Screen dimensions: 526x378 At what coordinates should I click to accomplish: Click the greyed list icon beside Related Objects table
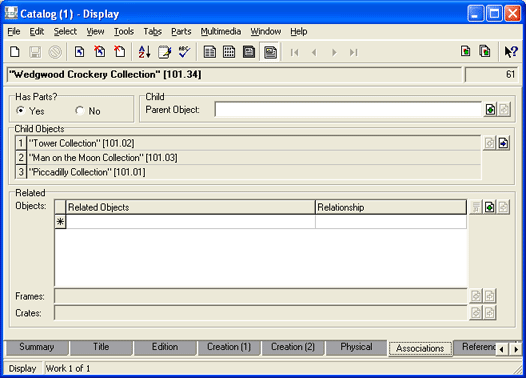click(x=476, y=207)
